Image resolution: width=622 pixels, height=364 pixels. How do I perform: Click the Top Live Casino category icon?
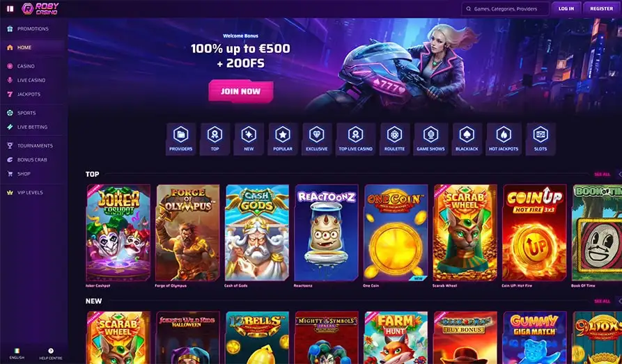tap(355, 139)
